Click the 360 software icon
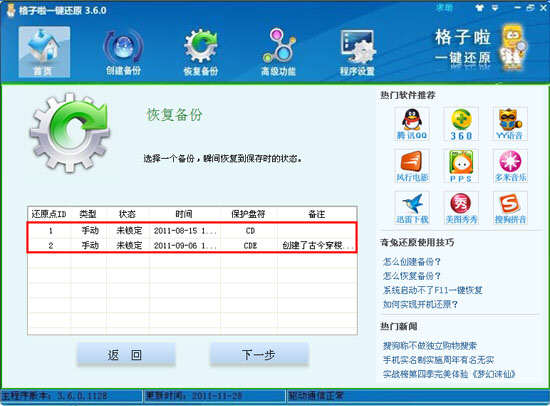Viewport: 550px width, 406px height. point(461,124)
